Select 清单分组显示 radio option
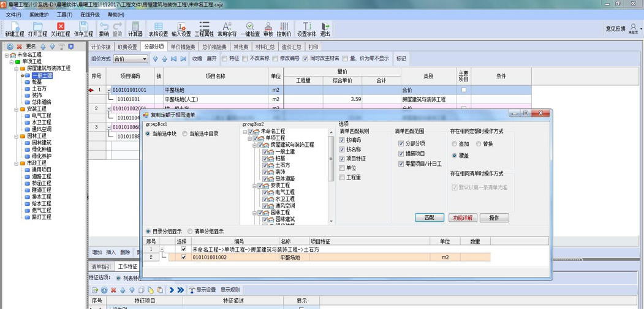644x321 pixels. point(190,232)
